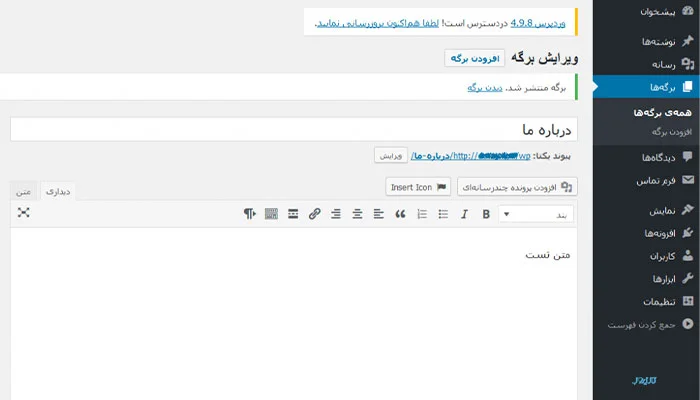Select همه‌ی برگه‌ها submenu item

(x=662, y=112)
